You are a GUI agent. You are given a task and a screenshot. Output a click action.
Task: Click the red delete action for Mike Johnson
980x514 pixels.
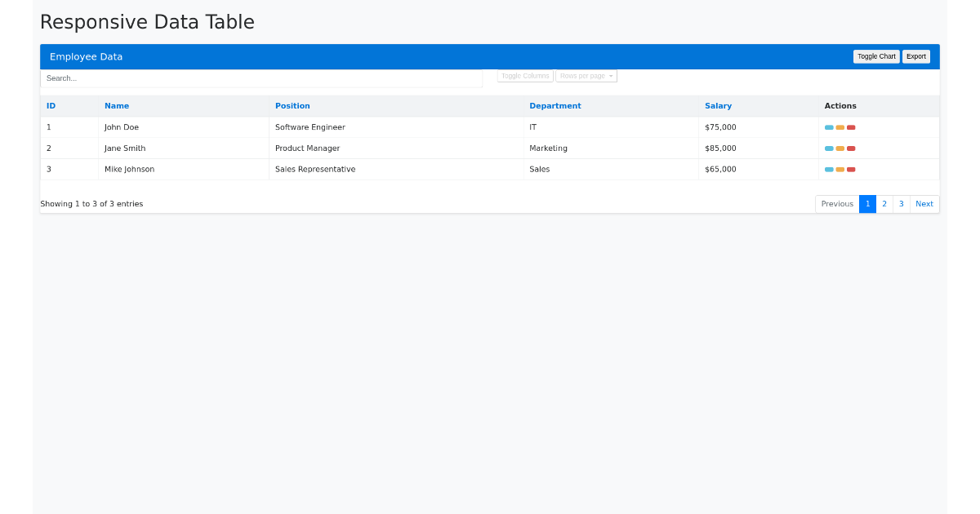(851, 170)
